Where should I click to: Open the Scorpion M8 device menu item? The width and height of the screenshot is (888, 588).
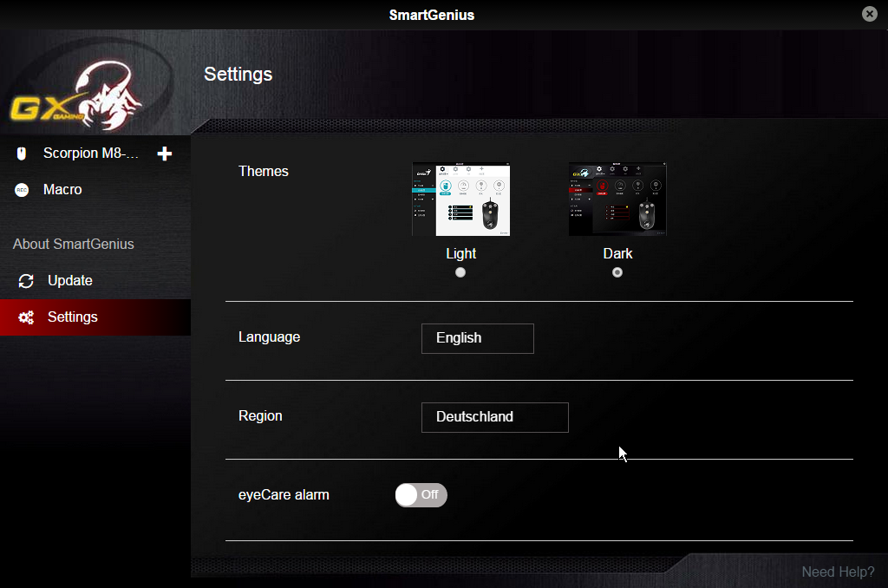point(90,154)
